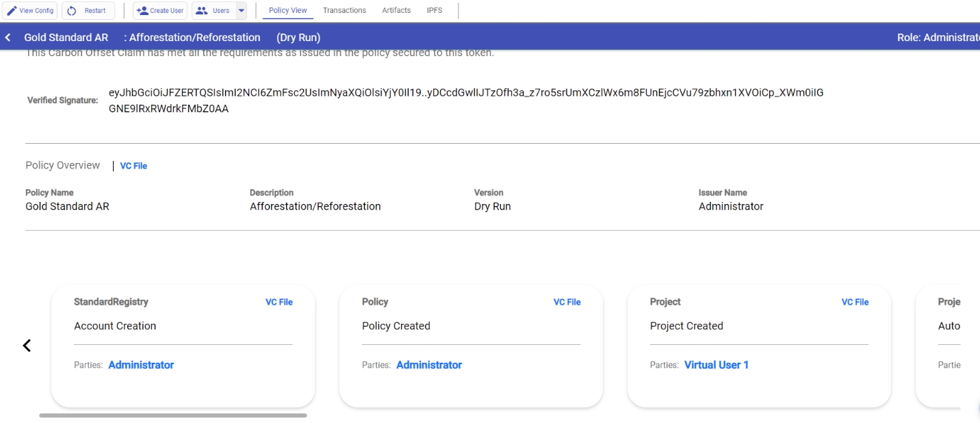Click Administrator party in StandardRegistry card
The image size is (980, 423).
click(x=141, y=365)
